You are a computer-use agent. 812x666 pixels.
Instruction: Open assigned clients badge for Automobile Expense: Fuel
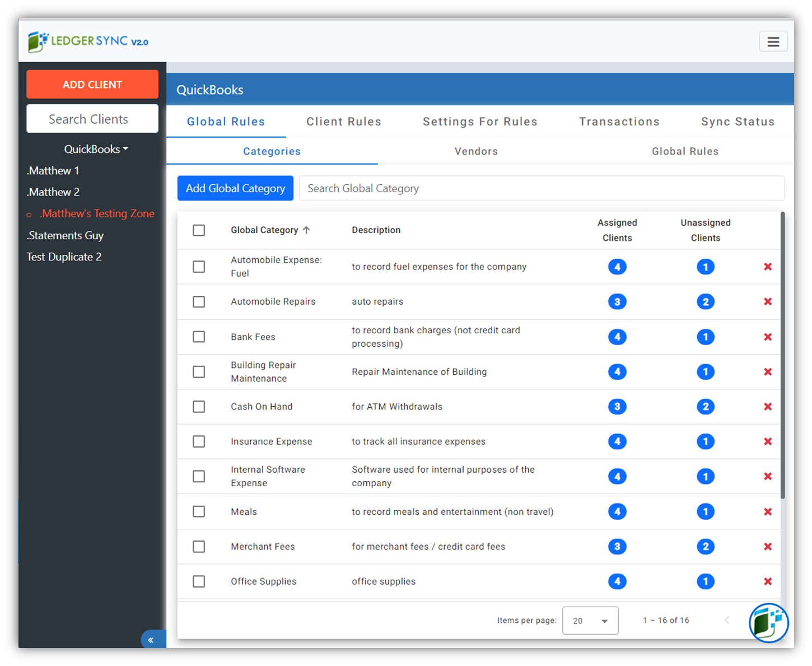(617, 267)
